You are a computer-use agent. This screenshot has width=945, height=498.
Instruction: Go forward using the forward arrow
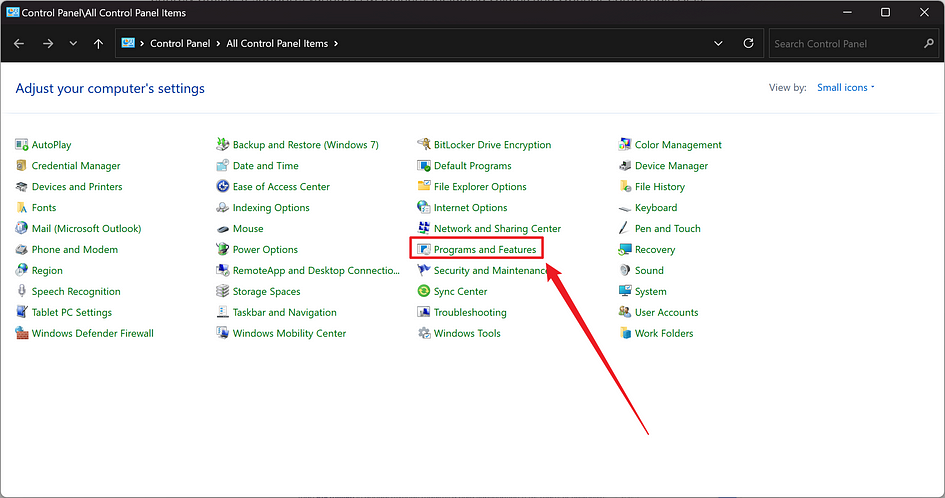(x=48, y=43)
